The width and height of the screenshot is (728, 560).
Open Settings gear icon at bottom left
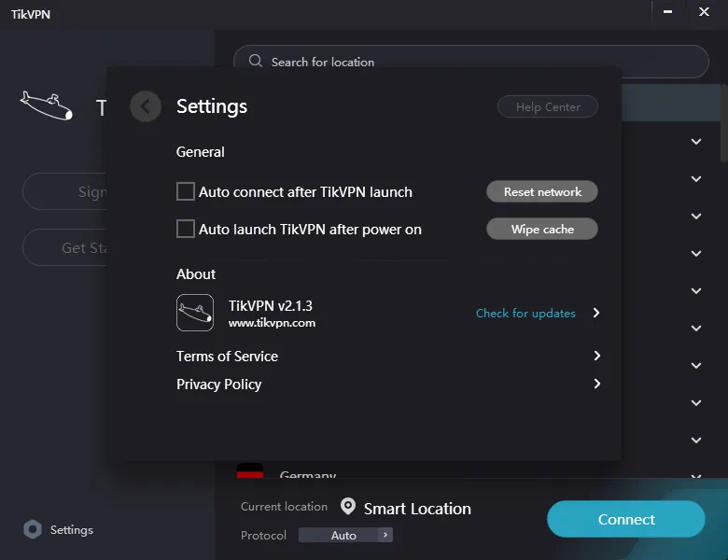coord(33,529)
